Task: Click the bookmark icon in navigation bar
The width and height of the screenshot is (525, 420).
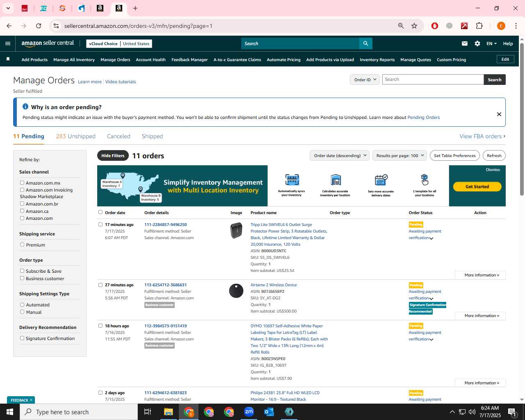Action: 8,59
